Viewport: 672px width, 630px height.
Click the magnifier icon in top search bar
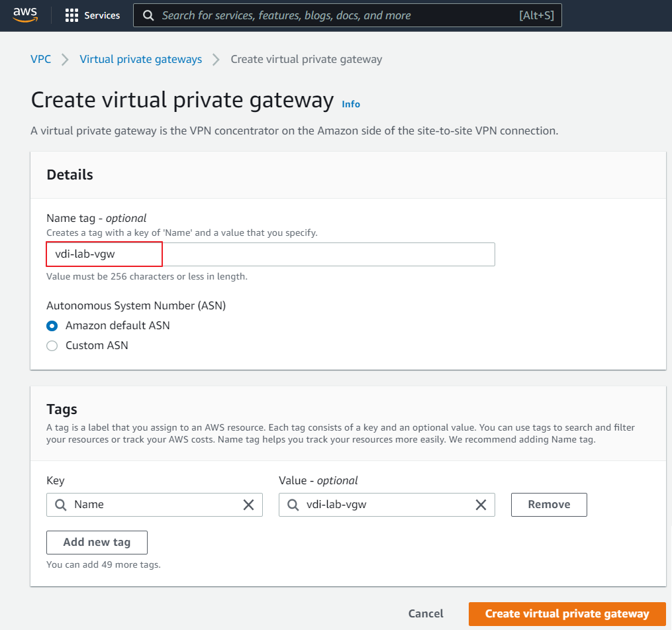coord(149,15)
